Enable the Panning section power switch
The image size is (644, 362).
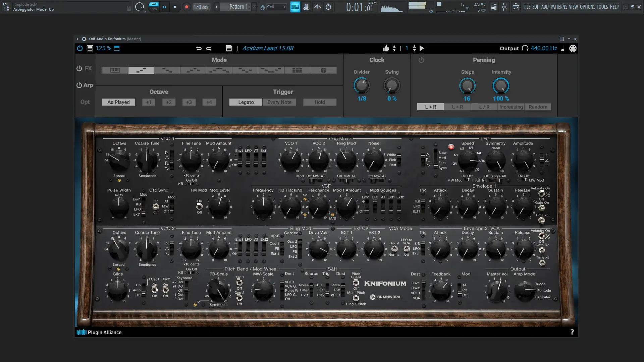tap(421, 60)
